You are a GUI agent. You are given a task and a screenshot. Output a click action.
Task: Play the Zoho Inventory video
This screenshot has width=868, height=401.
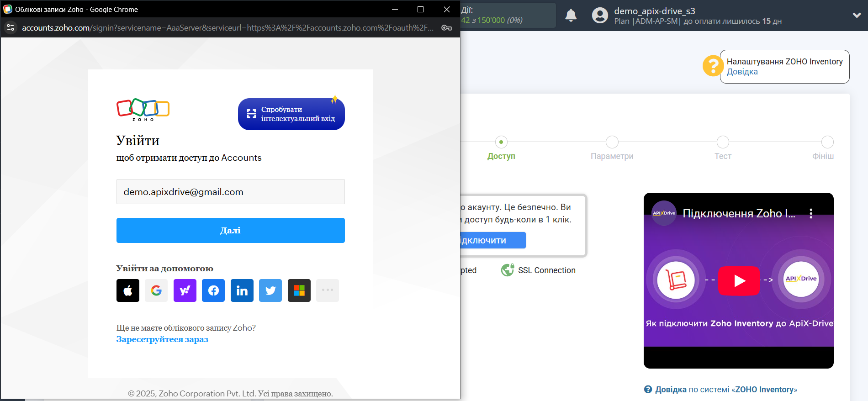(739, 280)
